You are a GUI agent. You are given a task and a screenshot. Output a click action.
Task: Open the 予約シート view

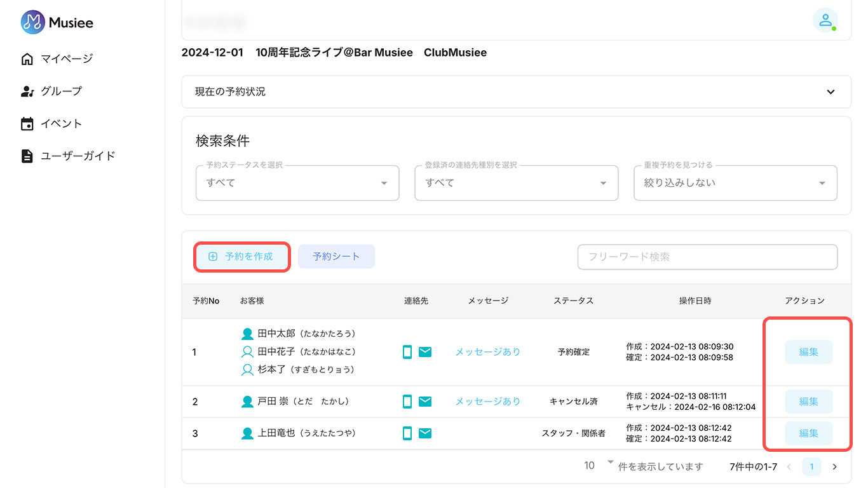[x=336, y=256]
